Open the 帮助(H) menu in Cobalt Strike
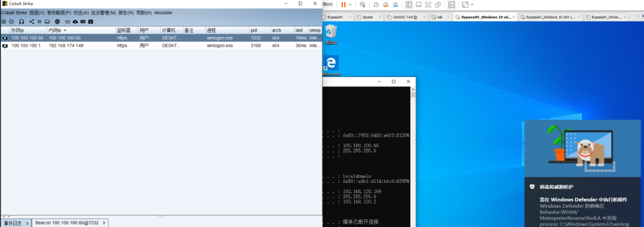 click(144, 13)
